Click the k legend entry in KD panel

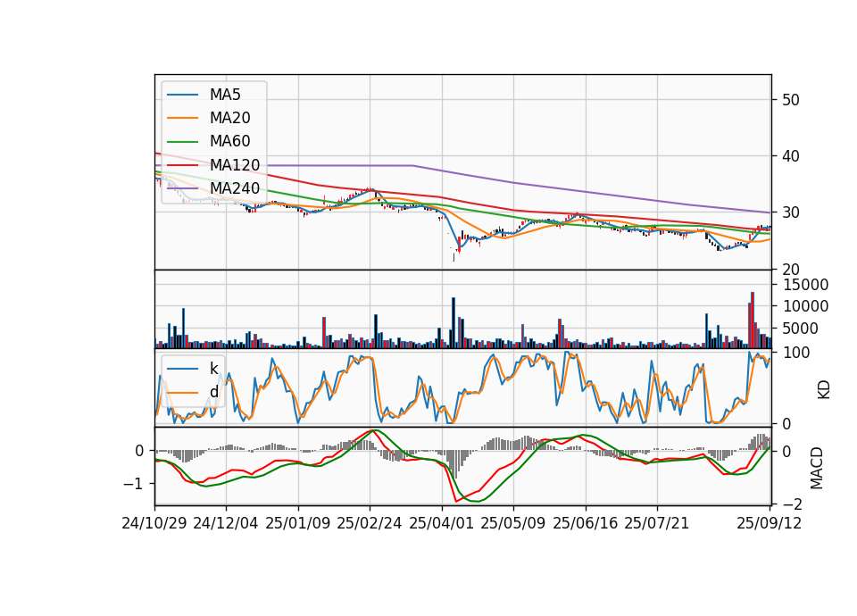213,368
